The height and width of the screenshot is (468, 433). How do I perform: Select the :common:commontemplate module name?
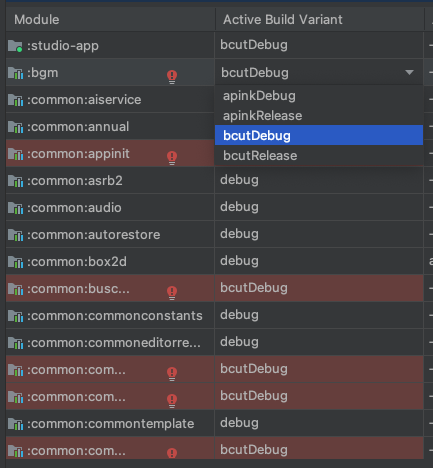pyautogui.click(x=110, y=424)
